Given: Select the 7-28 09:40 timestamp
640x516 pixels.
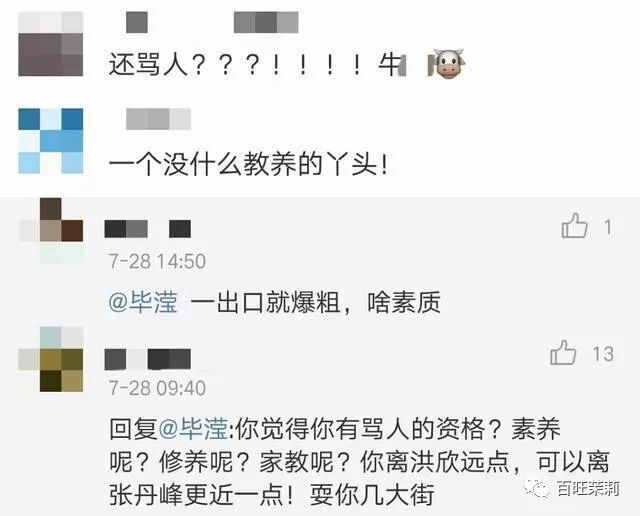Looking at the screenshot, I should 157,388.
